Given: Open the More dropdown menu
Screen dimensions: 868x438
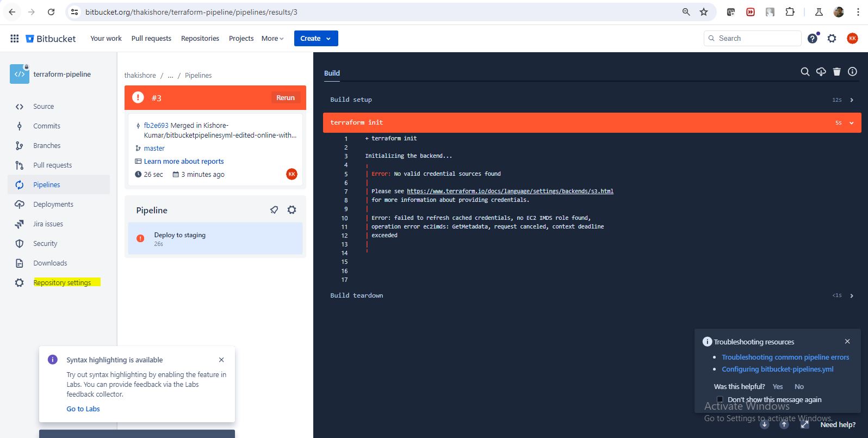Looking at the screenshot, I should point(272,38).
